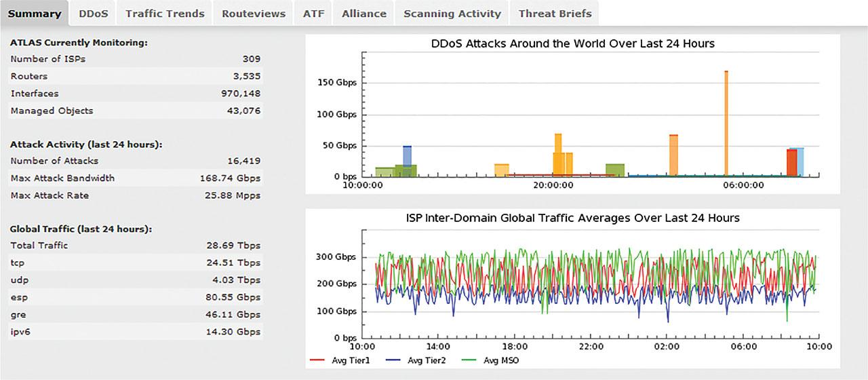The width and height of the screenshot is (868, 380).
Task: Select the Number of ISPs row
Action: 136,59
